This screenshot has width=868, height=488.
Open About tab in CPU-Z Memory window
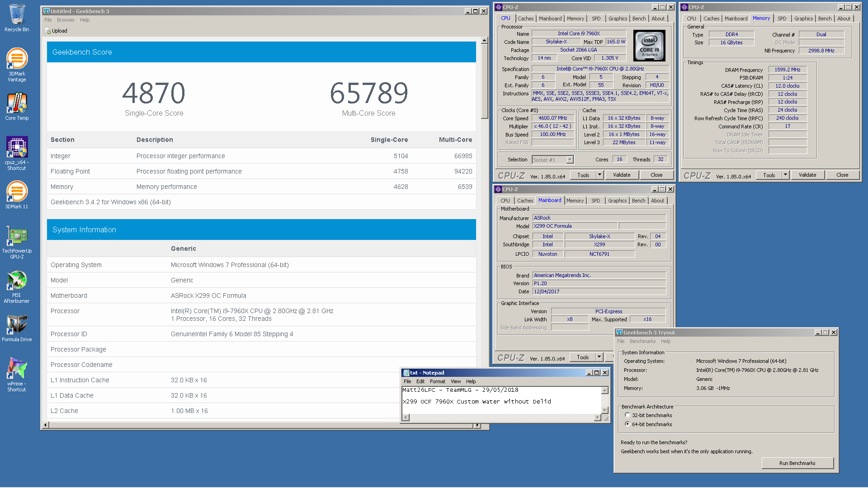pos(844,19)
